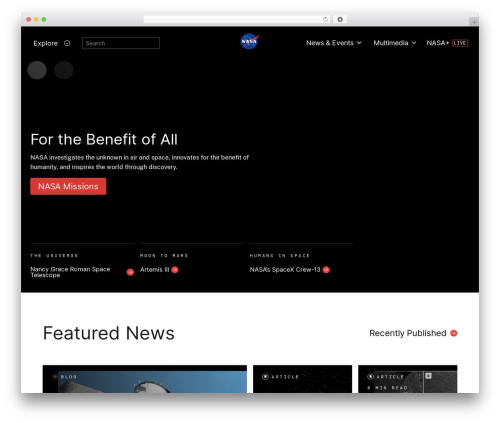Screen dimensions: 500x423
Task: Open the Recently Published link
Action: tap(408, 333)
